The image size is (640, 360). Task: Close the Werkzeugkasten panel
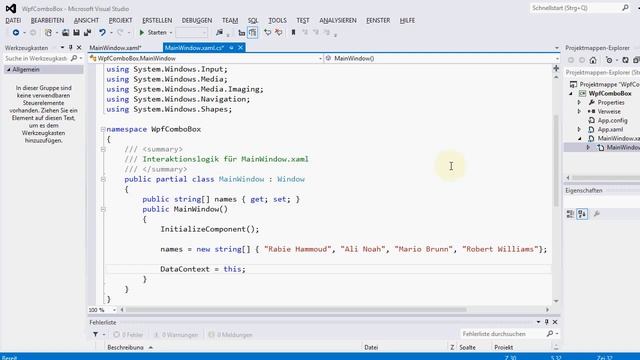[x=79, y=48]
